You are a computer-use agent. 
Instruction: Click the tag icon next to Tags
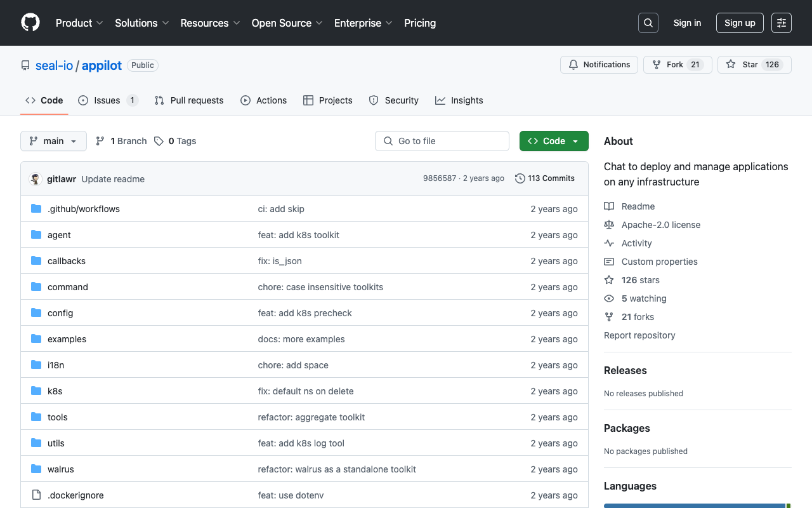pos(159,141)
